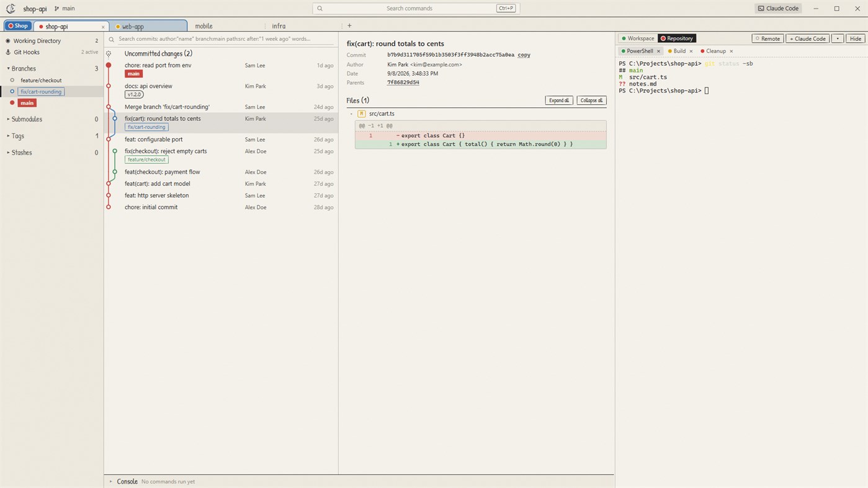Open the dropdown next to + Claude Code
This screenshot has height=488, width=868.
coord(838,38)
